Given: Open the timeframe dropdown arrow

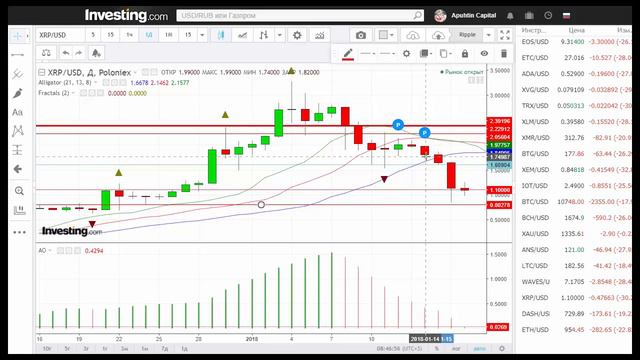Looking at the screenshot, I should [202, 35].
